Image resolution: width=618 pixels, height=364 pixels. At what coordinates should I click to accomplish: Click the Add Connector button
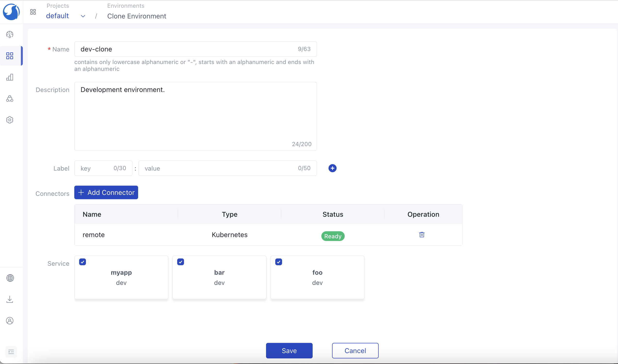click(106, 192)
